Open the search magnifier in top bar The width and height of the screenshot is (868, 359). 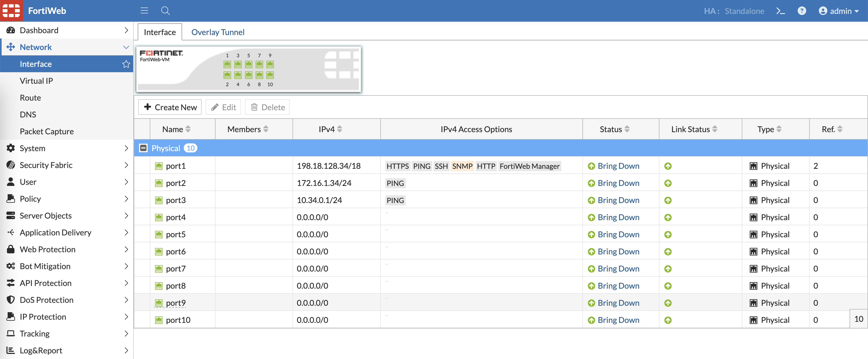tap(165, 11)
